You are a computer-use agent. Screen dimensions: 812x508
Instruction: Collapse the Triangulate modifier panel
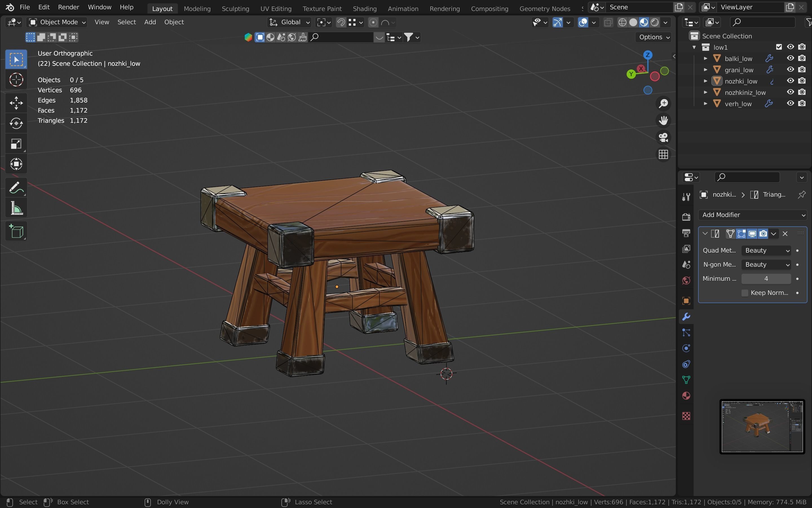[705, 234]
